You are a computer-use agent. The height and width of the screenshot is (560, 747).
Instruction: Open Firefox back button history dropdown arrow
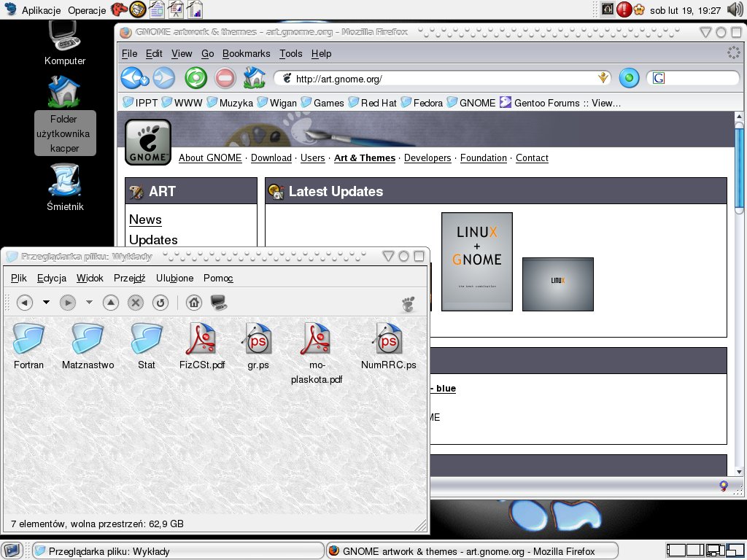(x=145, y=81)
